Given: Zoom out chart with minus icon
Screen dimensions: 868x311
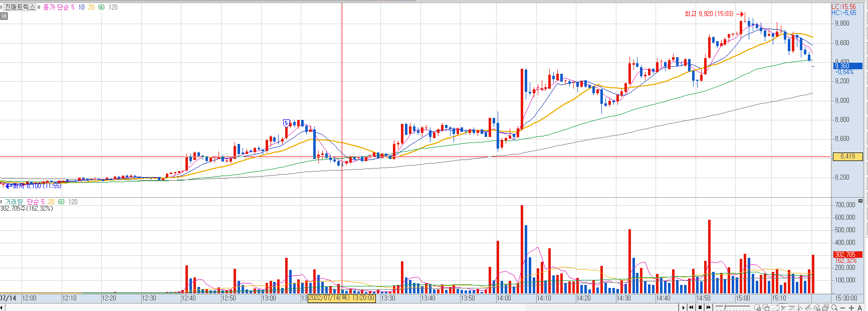Looking at the screenshot, I should (842, 307).
